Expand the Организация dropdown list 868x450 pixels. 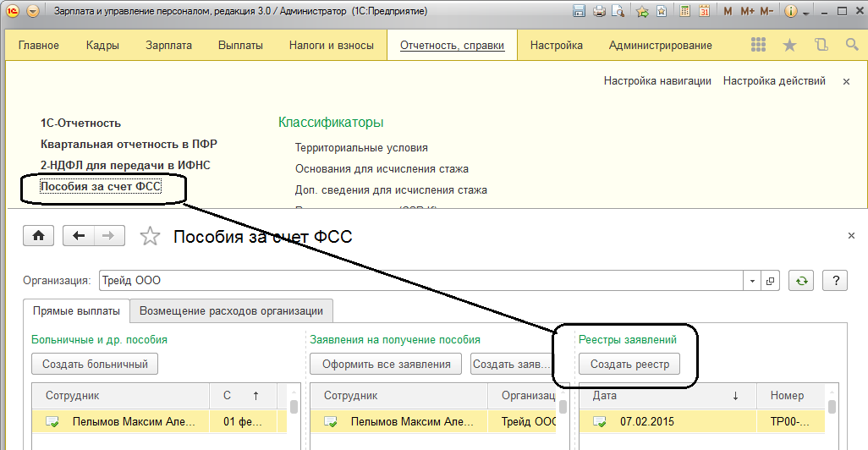(752, 281)
